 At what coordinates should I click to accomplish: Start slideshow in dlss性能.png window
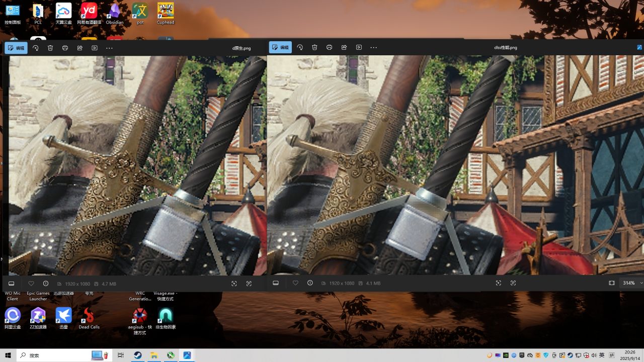[359, 47]
